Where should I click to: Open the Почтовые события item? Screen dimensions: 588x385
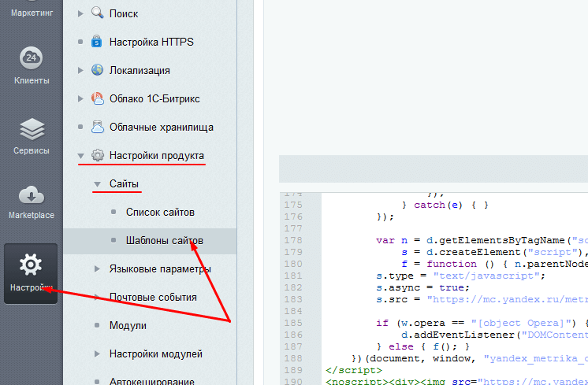153,298
